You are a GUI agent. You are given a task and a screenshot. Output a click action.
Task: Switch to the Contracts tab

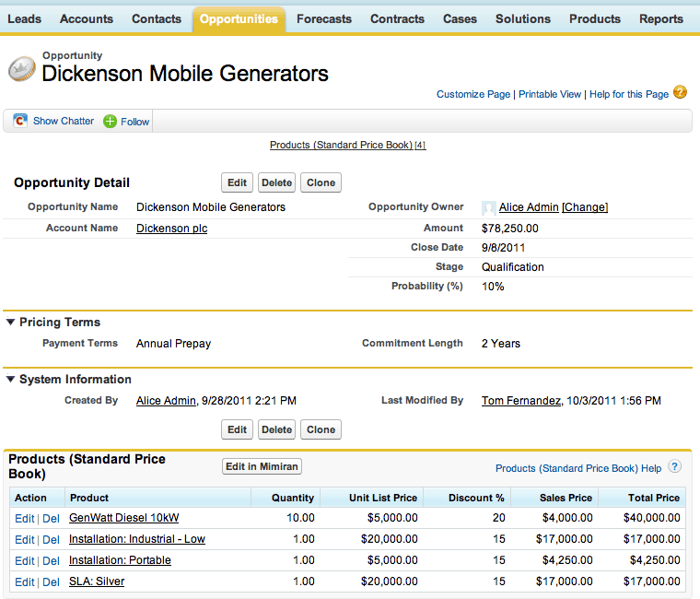click(x=397, y=18)
